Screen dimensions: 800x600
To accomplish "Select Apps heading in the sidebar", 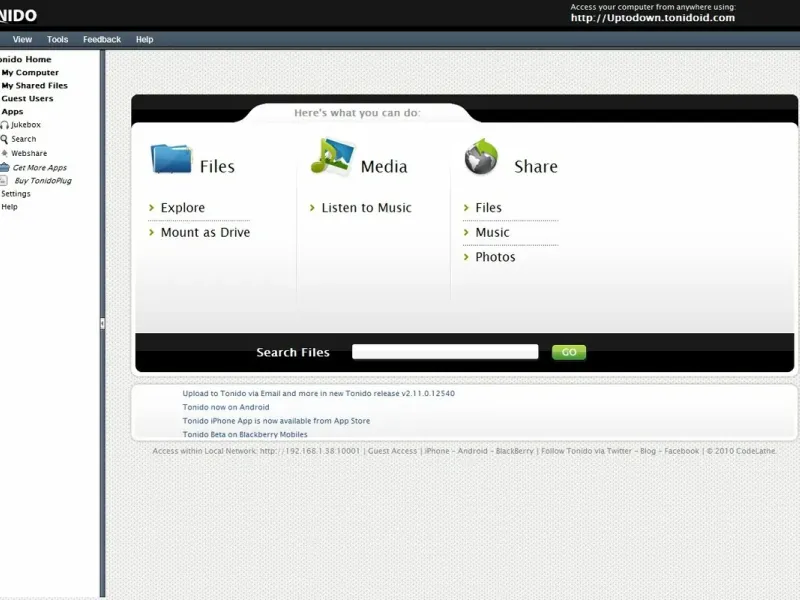I will [x=12, y=112].
